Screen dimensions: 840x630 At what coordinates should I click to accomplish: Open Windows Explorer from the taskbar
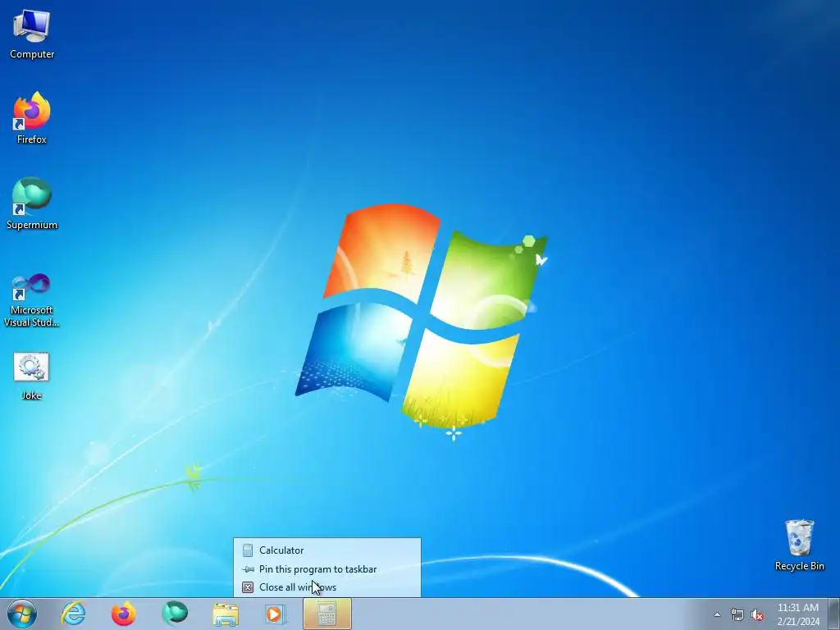pyautogui.click(x=226, y=614)
